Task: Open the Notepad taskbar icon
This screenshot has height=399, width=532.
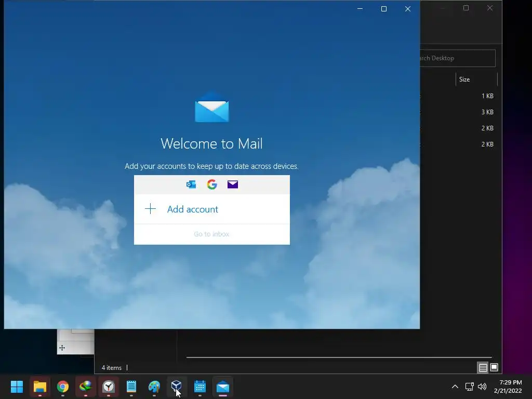Action: coord(131,387)
